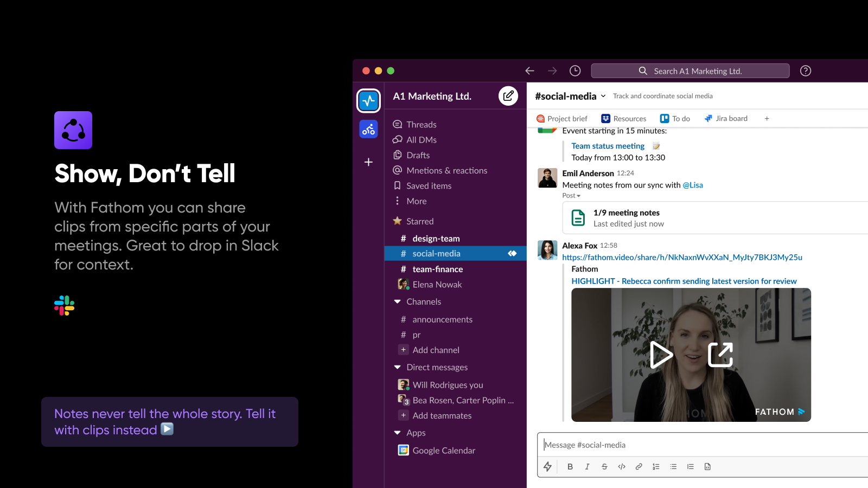
Task: Open the history clock icon in the toolbar
Action: point(575,70)
